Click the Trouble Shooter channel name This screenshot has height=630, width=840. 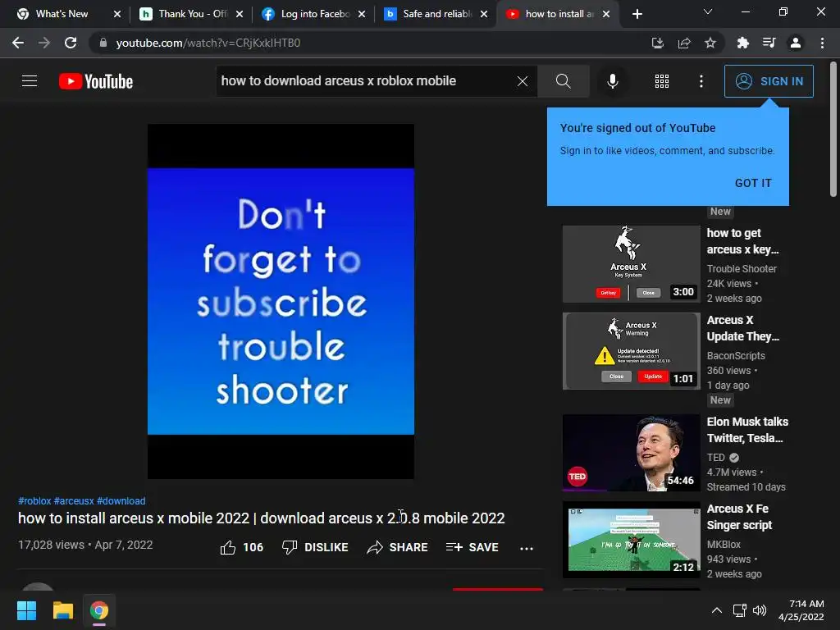742,269
